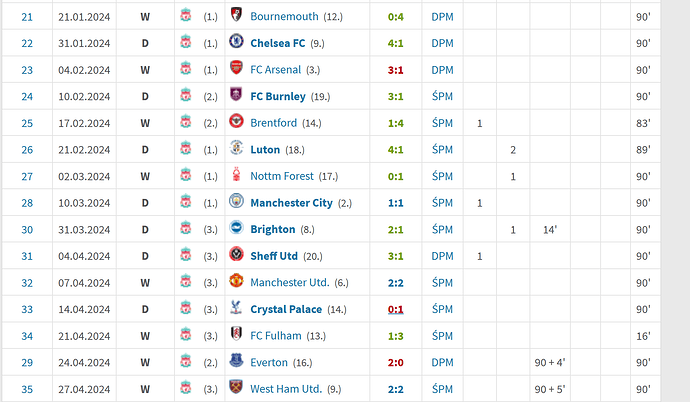This screenshot has width=690, height=402.
Task: Click the Liverpool crest in matchday 28 row
Action: 186,202
